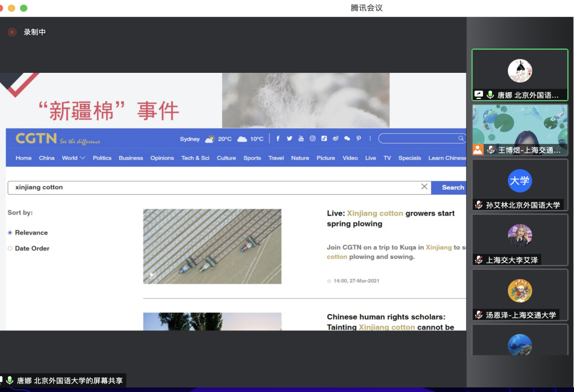Click the screen-share icon on 唐娜's tile
574x392 pixels.
(479, 95)
